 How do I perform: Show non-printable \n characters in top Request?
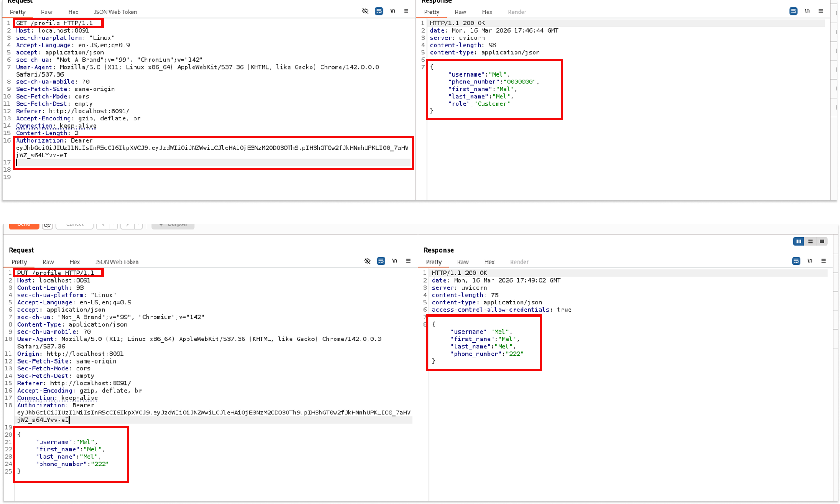[x=393, y=11]
